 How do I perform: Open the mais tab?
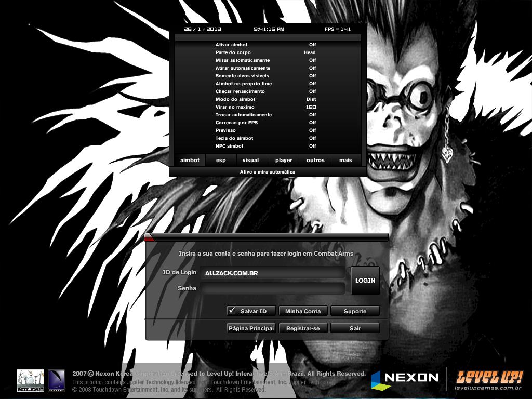(345, 160)
